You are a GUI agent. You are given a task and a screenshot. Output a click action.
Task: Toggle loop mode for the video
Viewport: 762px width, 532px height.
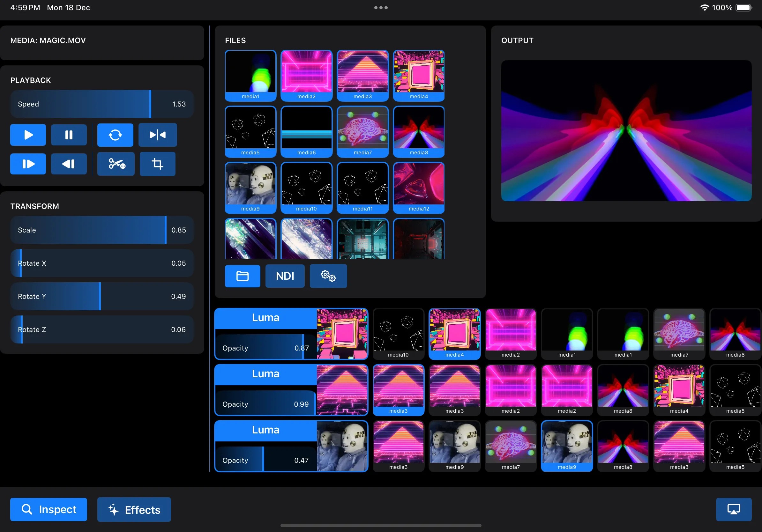(x=115, y=135)
